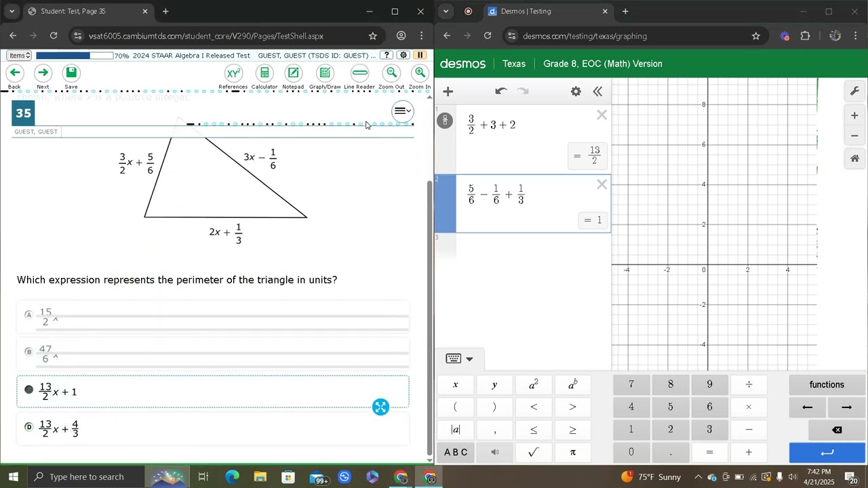This screenshot has height=488, width=868.
Task: Delete expression 3/2 + 3 + 2
Action: (x=601, y=115)
